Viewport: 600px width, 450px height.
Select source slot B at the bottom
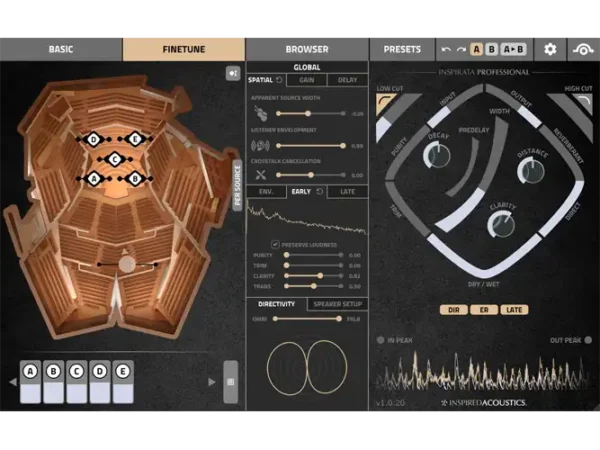(54, 382)
